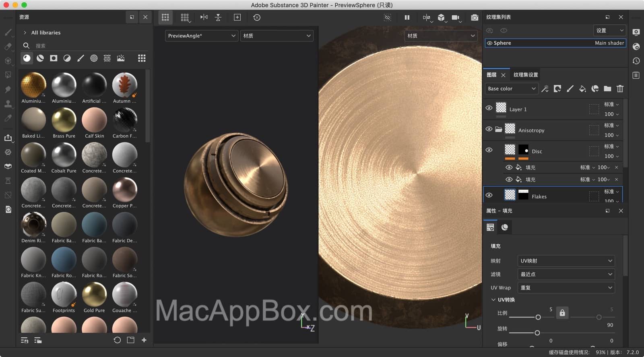
Task: Open the 滤镜 最近点 dropdown
Action: click(566, 274)
